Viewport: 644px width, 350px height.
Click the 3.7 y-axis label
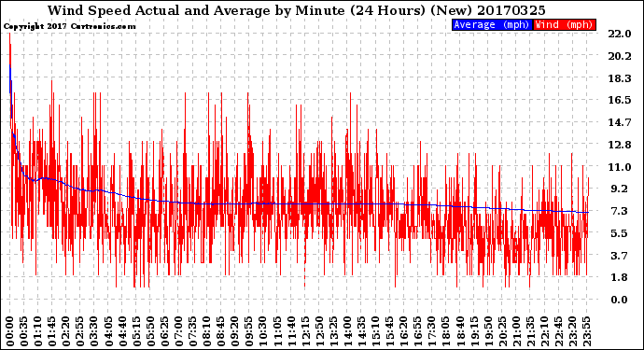tap(620, 256)
